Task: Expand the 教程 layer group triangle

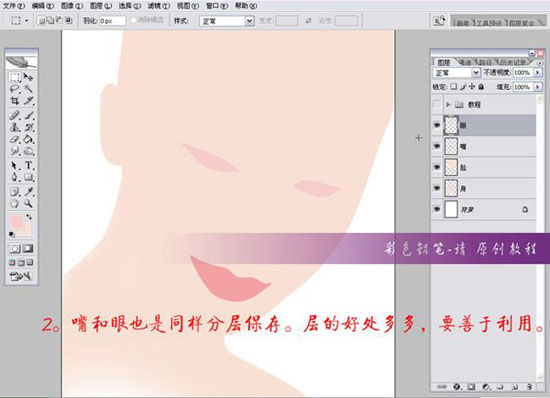Action: pyautogui.click(x=448, y=104)
